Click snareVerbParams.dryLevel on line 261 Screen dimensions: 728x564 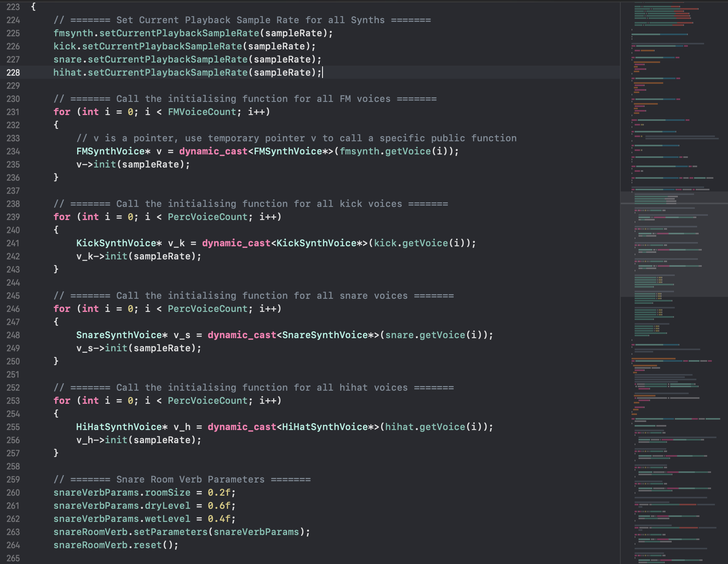click(122, 506)
